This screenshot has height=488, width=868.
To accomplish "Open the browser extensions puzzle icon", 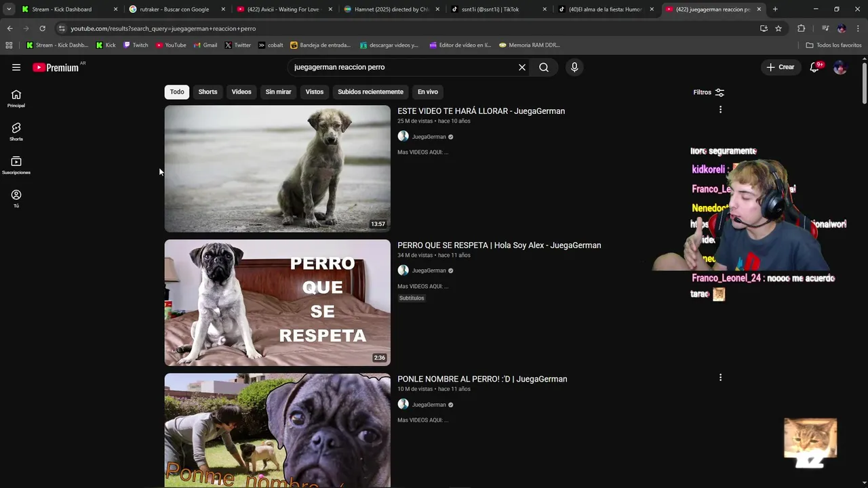I will coord(802,28).
